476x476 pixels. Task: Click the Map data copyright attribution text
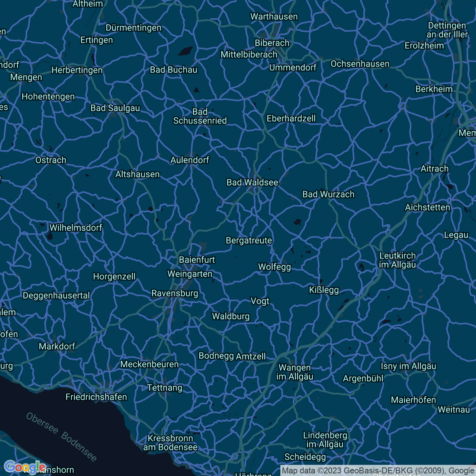(378, 470)
